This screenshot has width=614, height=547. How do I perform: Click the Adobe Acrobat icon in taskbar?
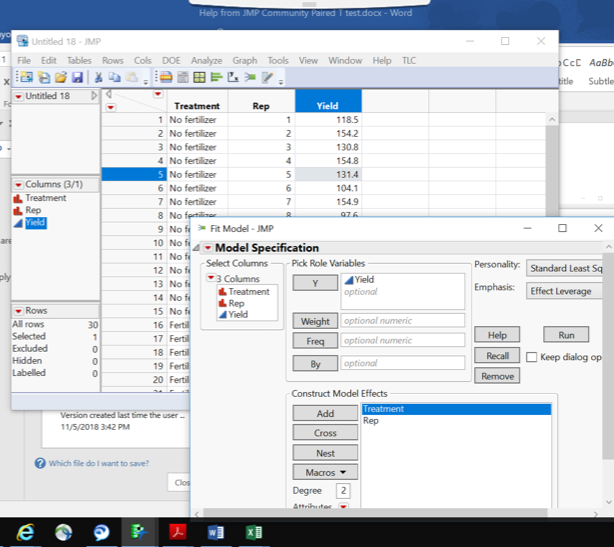(177, 532)
